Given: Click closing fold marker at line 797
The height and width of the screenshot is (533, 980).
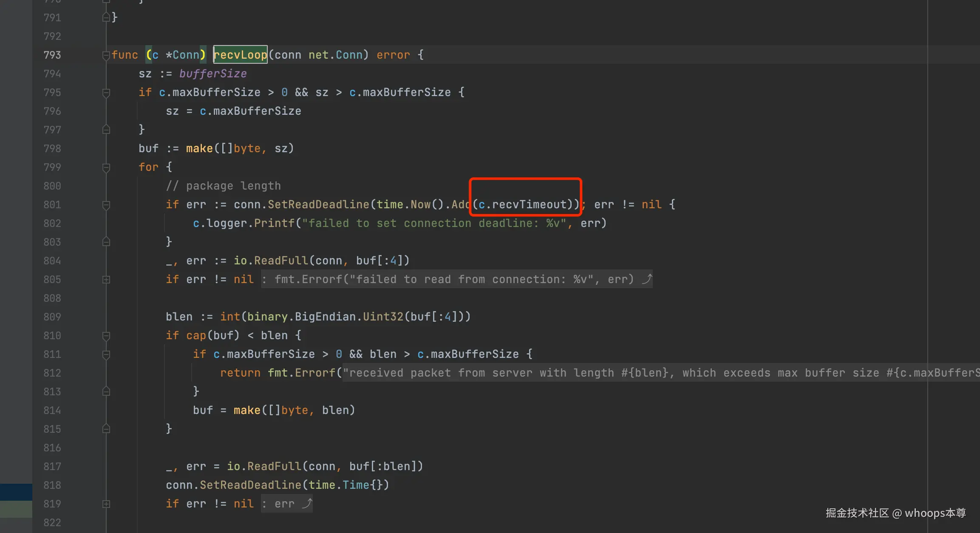Looking at the screenshot, I should pyautogui.click(x=106, y=130).
